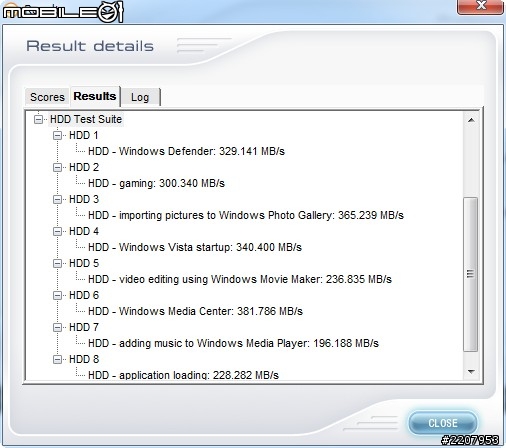
Task: Close the window with the red X
Action: (480, 6)
